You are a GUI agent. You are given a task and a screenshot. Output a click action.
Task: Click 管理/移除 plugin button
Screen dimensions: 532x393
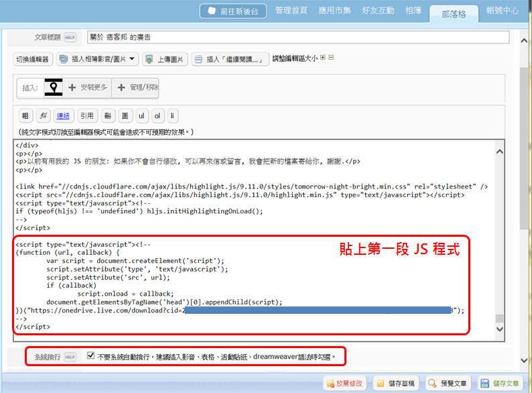136,88
